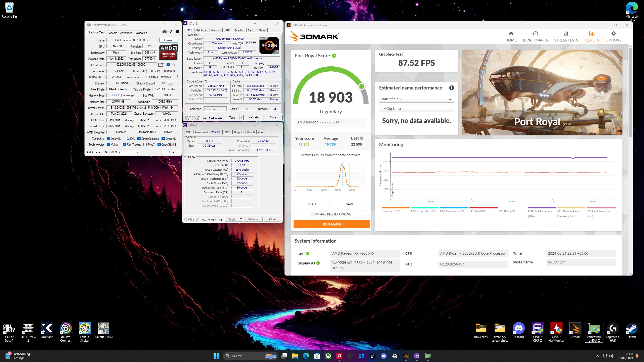Click COMPARE RESULT ONLINE button
This screenshot has width=644, height=362.
[x=331, y=214]
